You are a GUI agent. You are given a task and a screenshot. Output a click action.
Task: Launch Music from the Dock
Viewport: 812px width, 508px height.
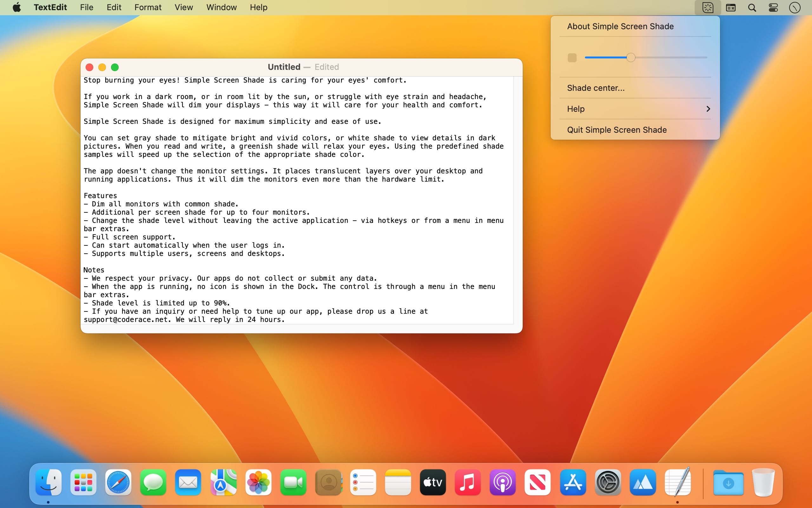click(x=468, y=482)
